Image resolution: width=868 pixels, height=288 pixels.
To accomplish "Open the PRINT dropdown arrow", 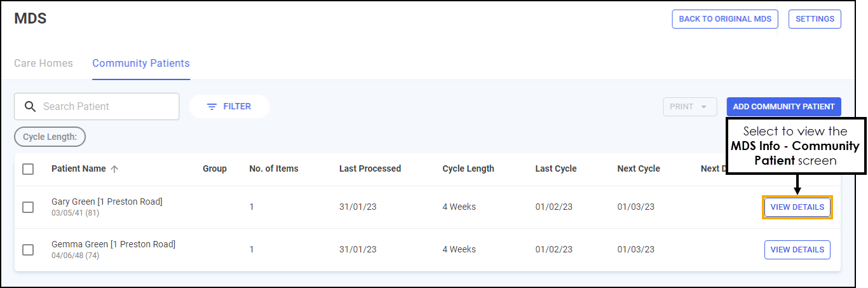I will [x=704, y=107].
